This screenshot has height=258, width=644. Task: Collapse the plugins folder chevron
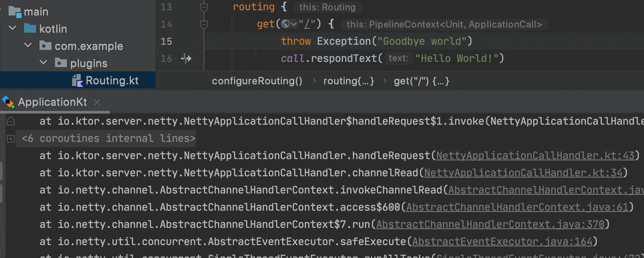[x=43, y=63]
